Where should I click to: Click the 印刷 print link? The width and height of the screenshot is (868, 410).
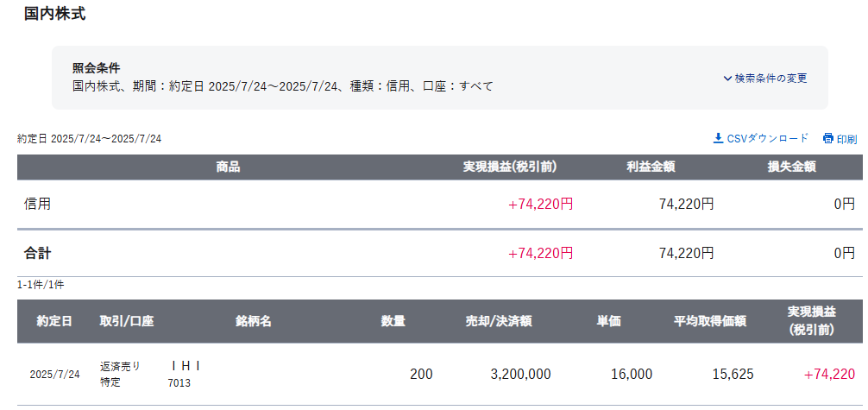point(840,138)
